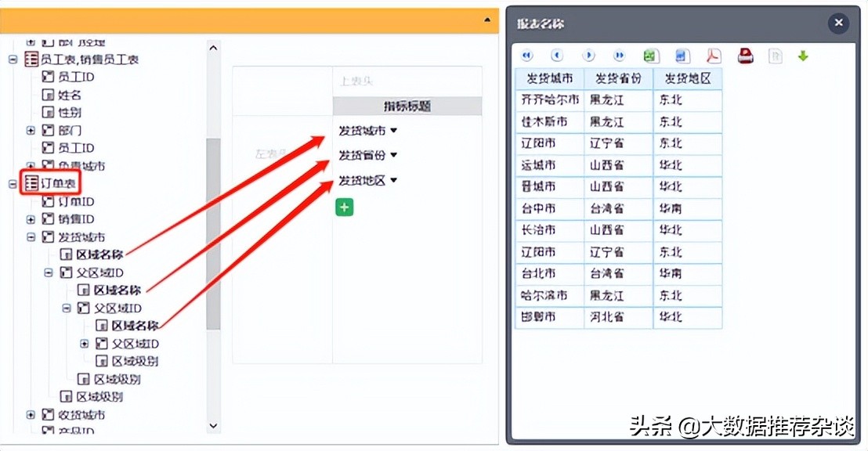Click the scrollbar up arrow in the field panel
This screenshot has height=451, width=868.
213,47
